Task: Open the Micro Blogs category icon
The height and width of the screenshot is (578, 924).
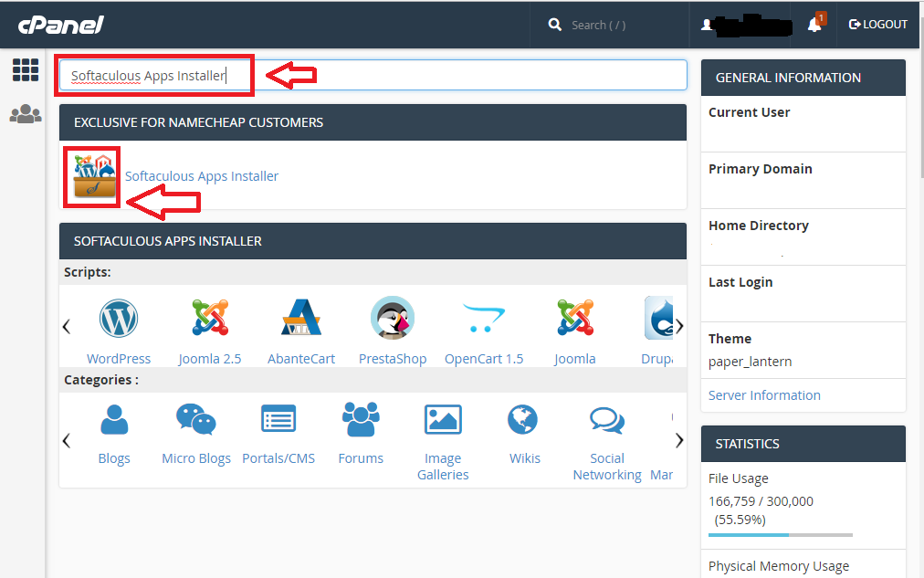Action: [x=195, y=418]
